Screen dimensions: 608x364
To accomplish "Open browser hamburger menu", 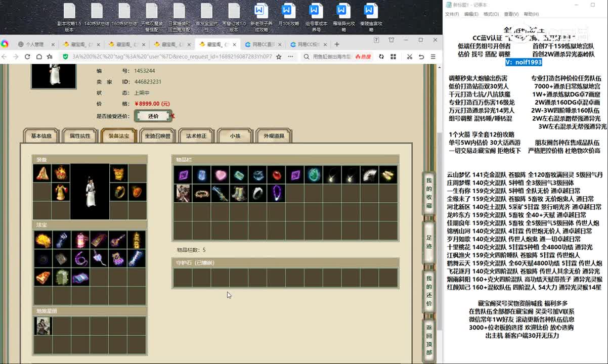I will [x=432, y=57].
